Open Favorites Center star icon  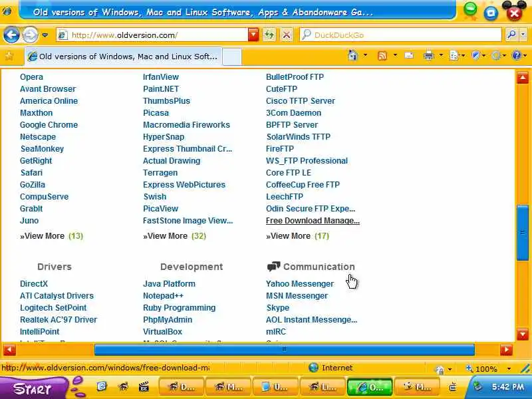(x=9, y=56)
